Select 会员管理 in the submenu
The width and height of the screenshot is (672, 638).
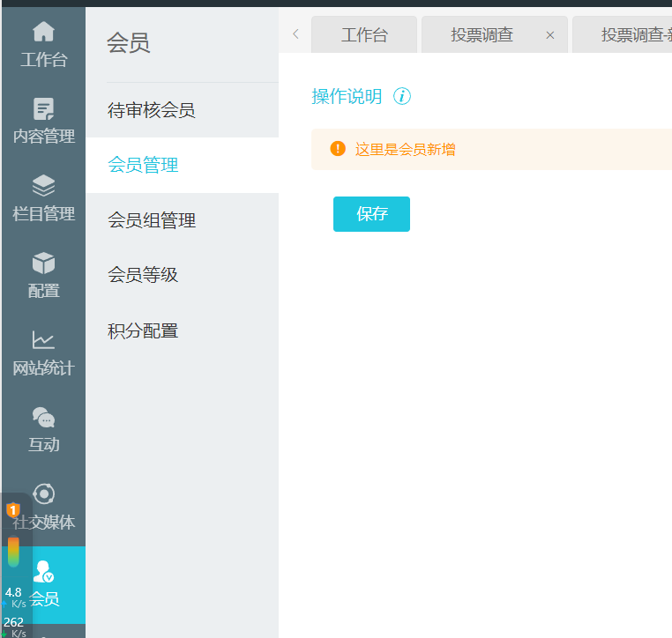(143, 165)
